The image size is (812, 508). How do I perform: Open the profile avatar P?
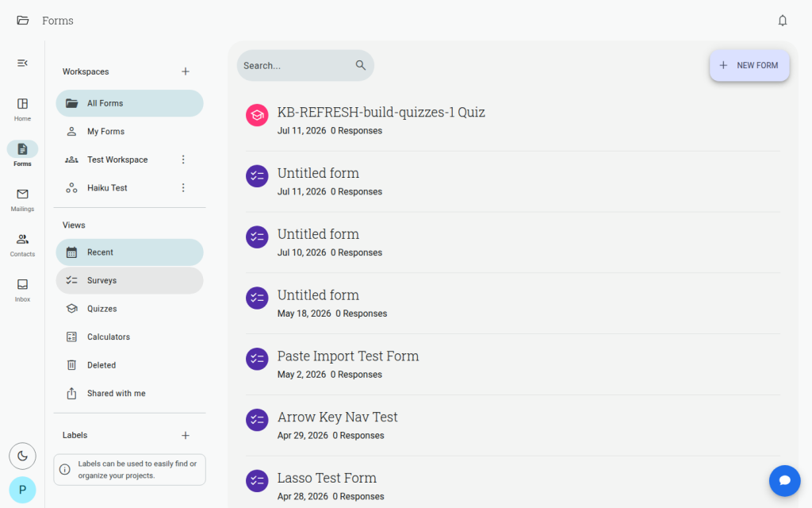tap(22, 490)
